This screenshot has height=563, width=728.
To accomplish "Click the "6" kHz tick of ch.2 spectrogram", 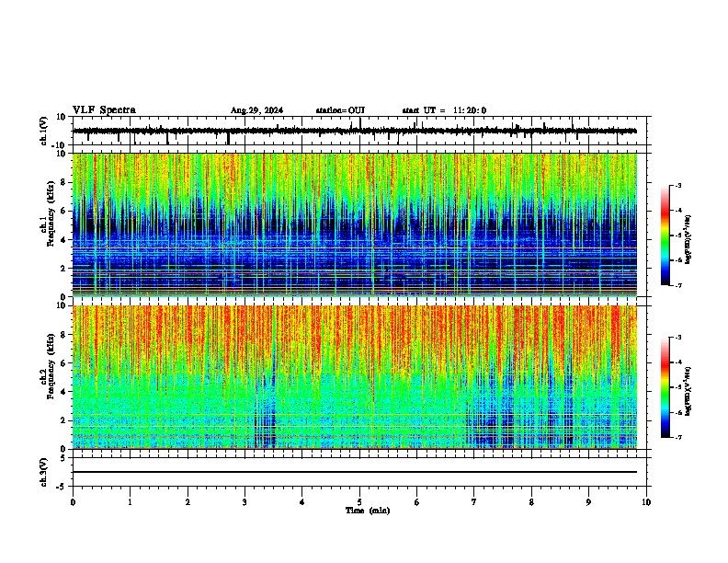I will pyautogui.click(x=63, y=362).
